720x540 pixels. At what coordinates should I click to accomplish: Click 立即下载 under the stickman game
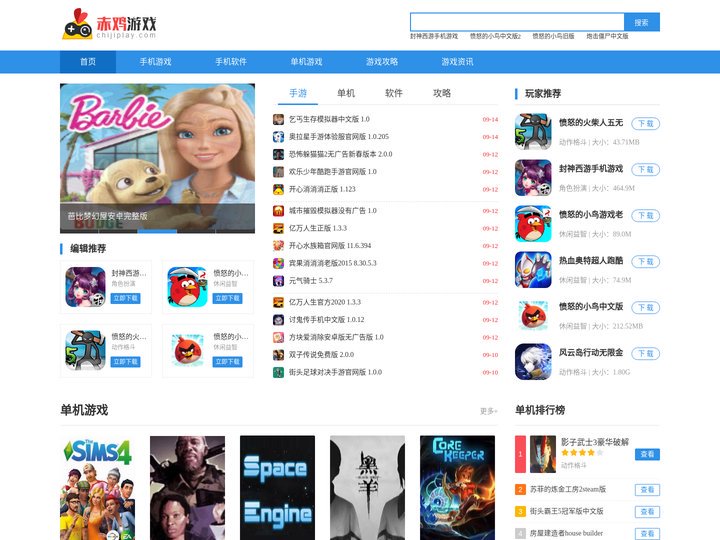[x=125, y=362]
